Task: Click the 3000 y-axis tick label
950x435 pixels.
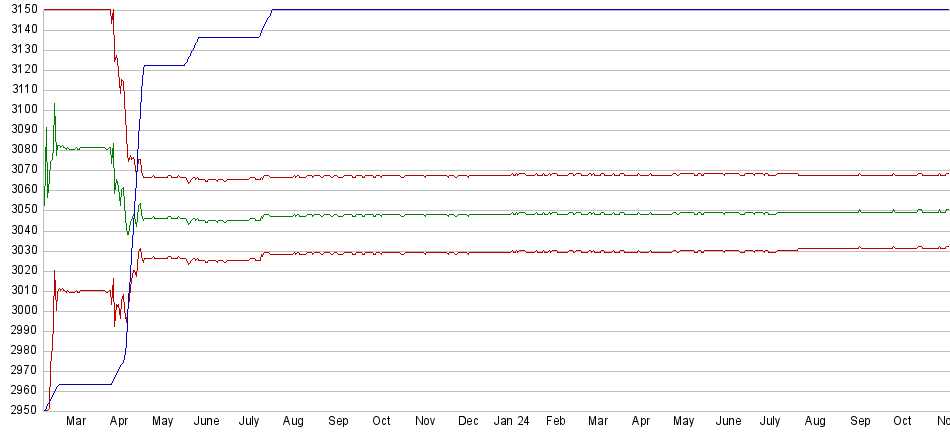Action: [x=20, y=311]
